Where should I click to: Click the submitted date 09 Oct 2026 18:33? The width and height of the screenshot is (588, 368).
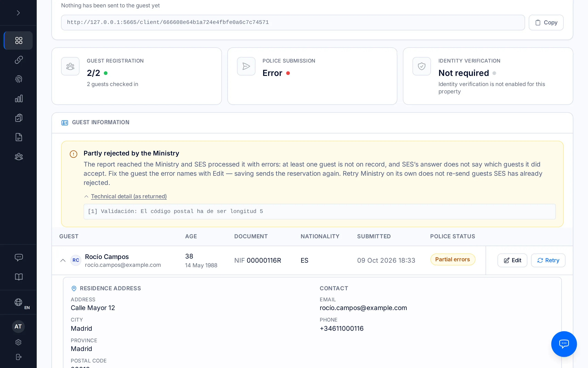(x=386, y=260)
